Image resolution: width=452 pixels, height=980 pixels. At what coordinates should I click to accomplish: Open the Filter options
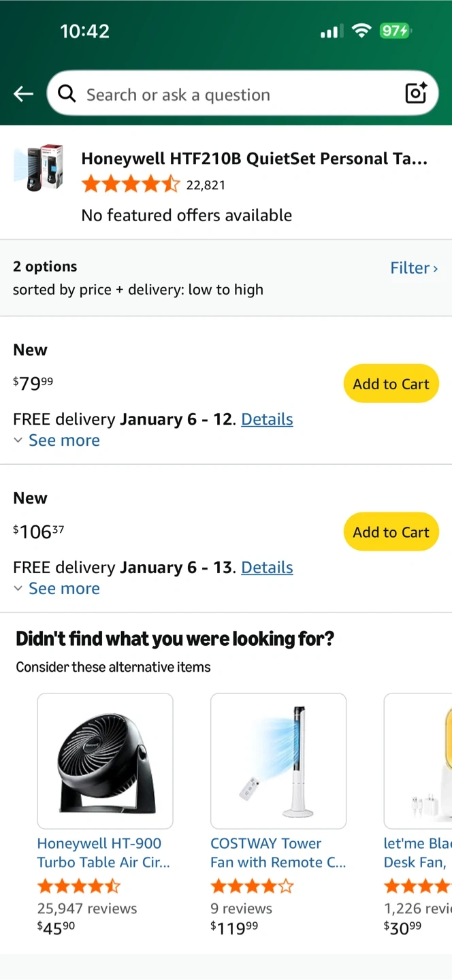tap(413, 268)
